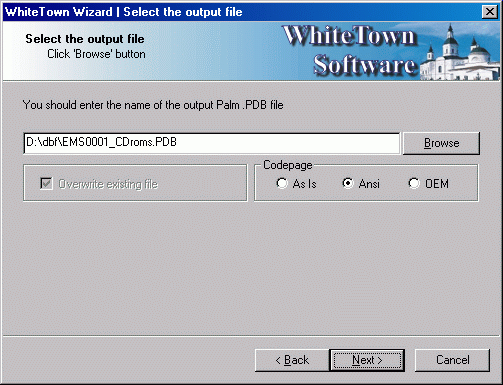Close the WhiteTown Wizard window
Viewport: 503px width, 385px height.
tap(490, 12)
